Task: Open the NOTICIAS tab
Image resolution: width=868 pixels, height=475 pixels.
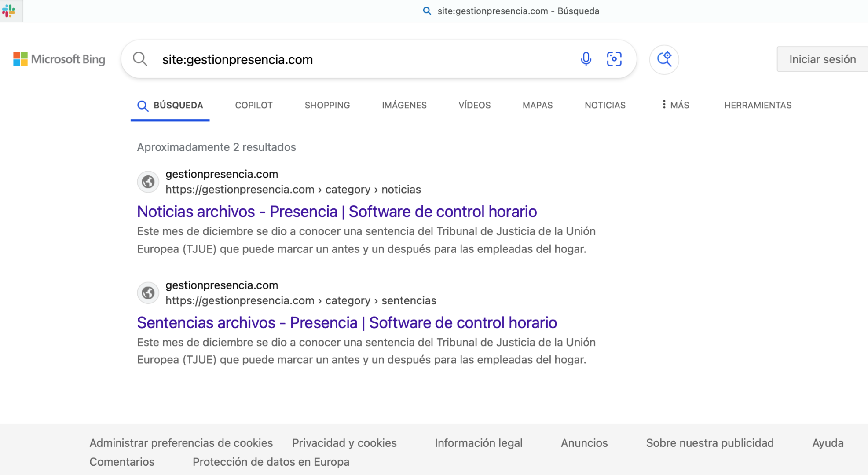Action: coord(605,106)
